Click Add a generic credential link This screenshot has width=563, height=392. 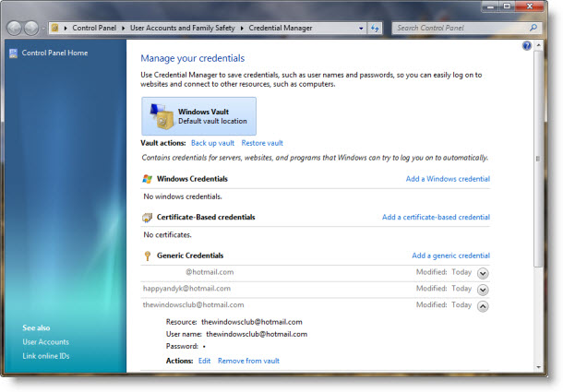[451, 255]
